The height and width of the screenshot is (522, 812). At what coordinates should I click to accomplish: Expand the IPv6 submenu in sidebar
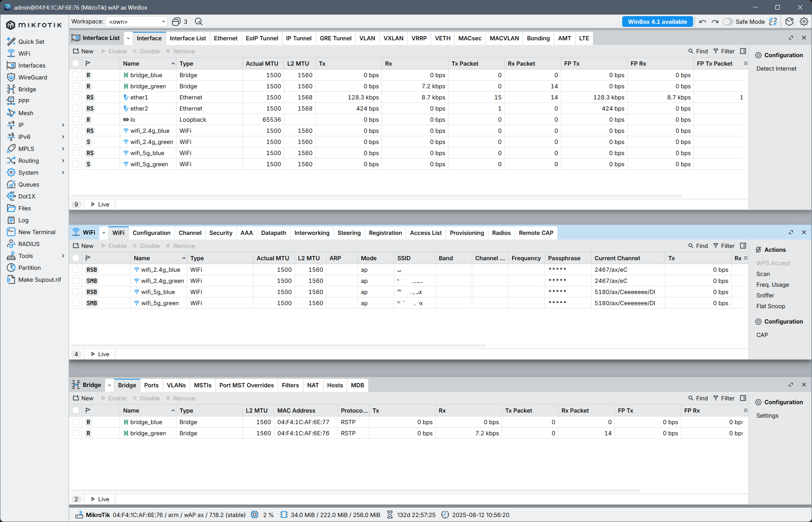63,137
